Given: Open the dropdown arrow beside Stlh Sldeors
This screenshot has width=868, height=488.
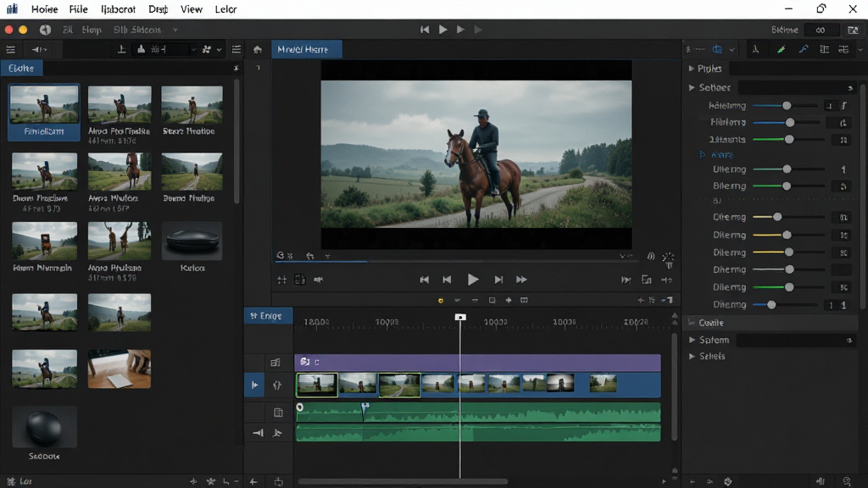Looking at the screenshot, I should click(175, 30).
